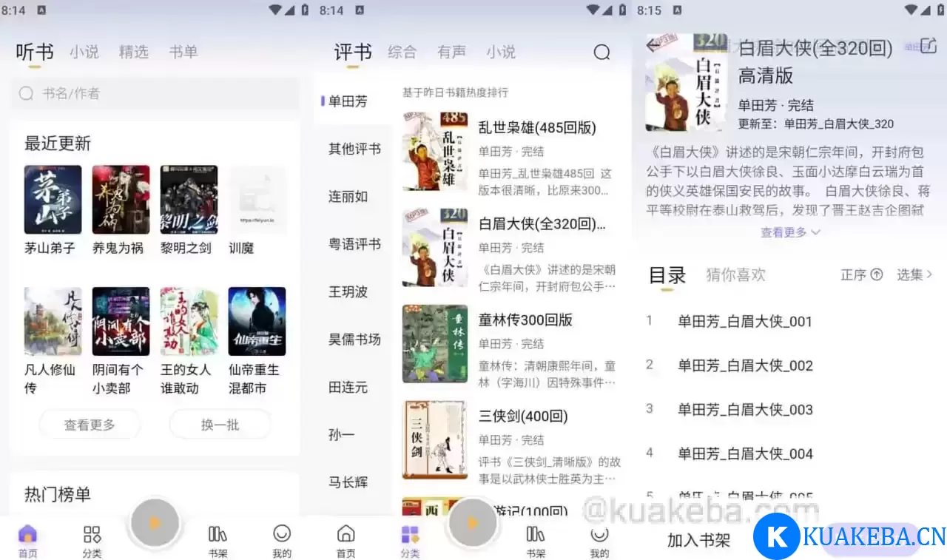This screenshot has width=947, height=560.
Task: Open the 训魔 book cover
Action: (257, 200)
